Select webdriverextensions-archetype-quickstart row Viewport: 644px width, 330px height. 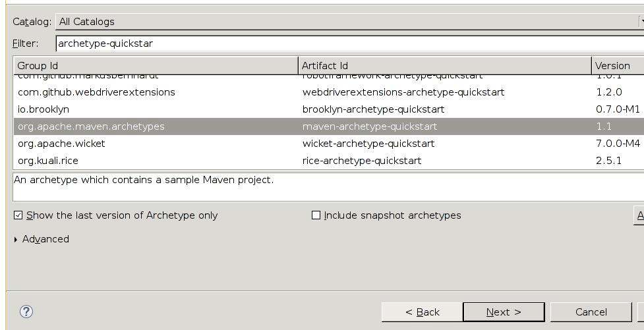pyautogui.click(x=403, y=92)
